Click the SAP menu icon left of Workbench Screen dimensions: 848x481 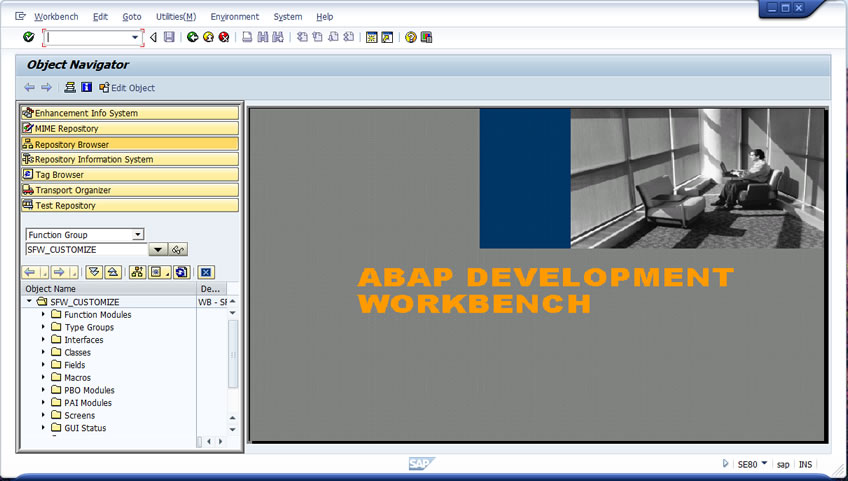click(x=21, y=16)
